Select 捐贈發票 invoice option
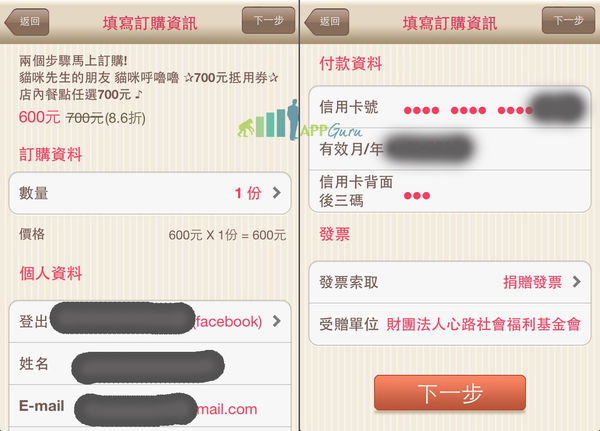Image resolution: width=600 pixels, height=431 pixels. (x=533, y=282)
